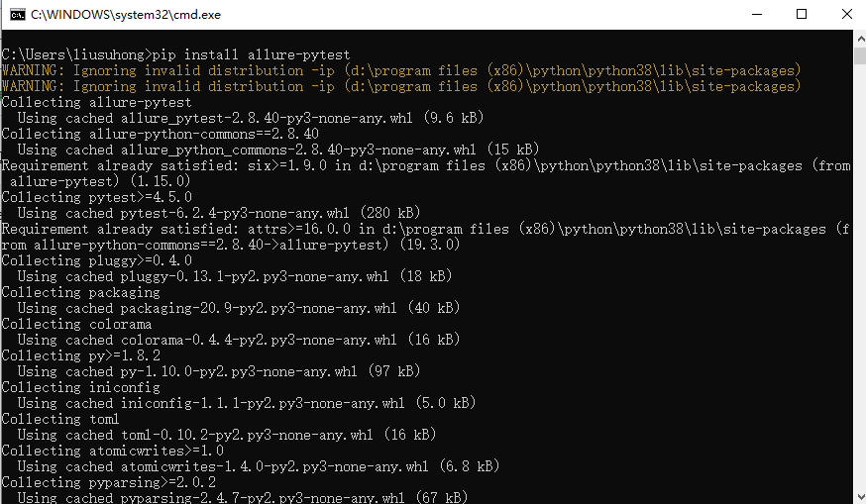Minimize the cmd.exe window
This screenshot has height=504, width=866.
click(x=757, y=14)
